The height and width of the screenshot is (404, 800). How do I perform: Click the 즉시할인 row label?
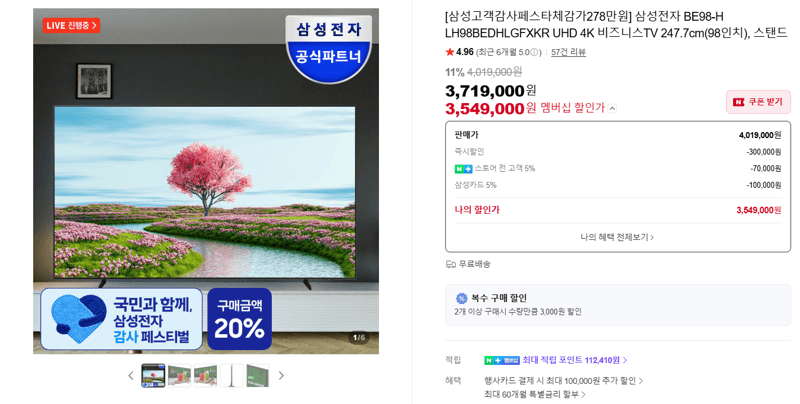pyautogui.click(x=469, y=152)
